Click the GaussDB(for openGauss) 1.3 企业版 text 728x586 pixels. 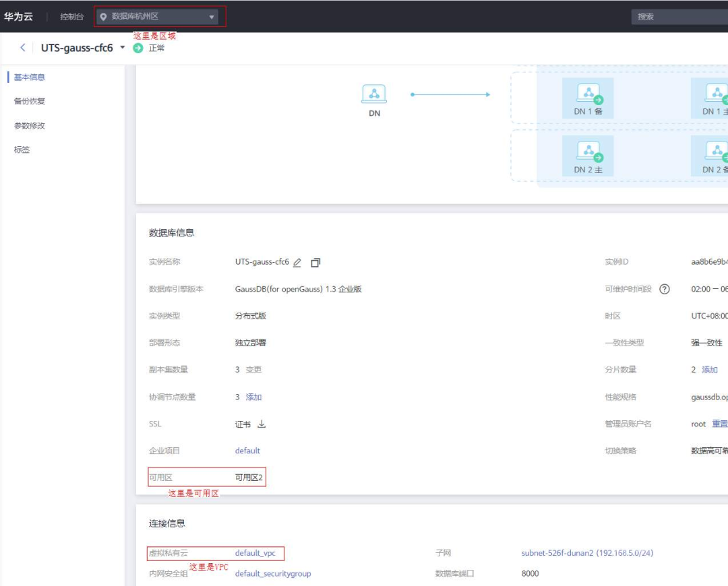click(298, 289)
